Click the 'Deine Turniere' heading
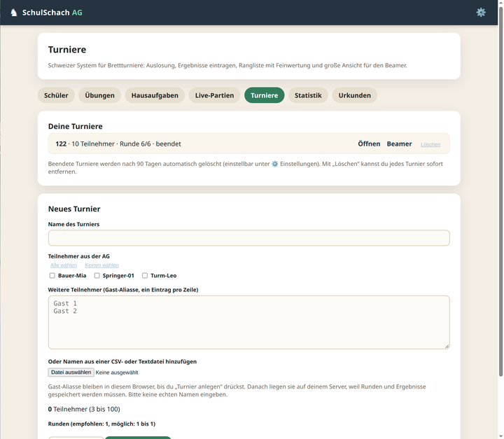504x439 pixels. point(75,127)
